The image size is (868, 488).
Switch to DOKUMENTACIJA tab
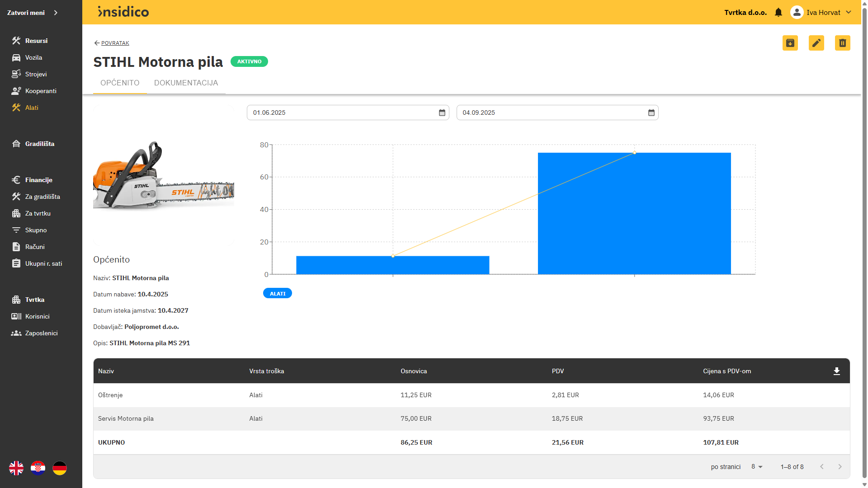(x=186, y=83)
